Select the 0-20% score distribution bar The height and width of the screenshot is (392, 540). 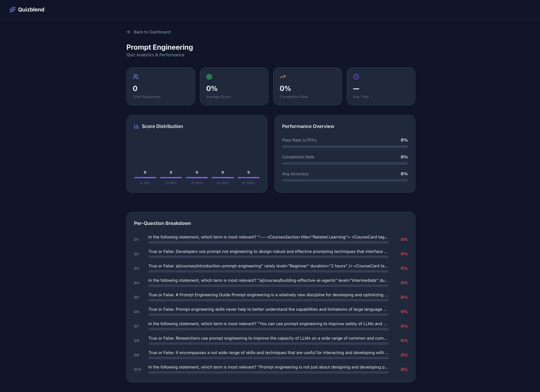(145, 178)
